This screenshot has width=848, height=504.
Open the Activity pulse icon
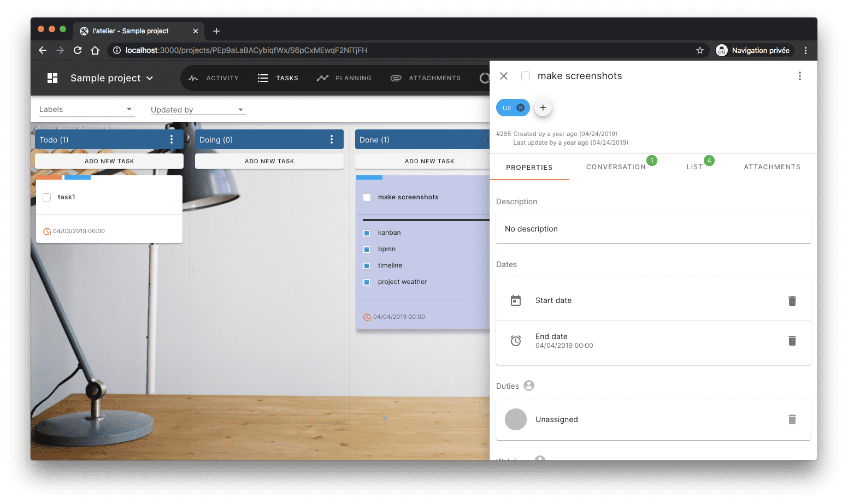(193, 78)
